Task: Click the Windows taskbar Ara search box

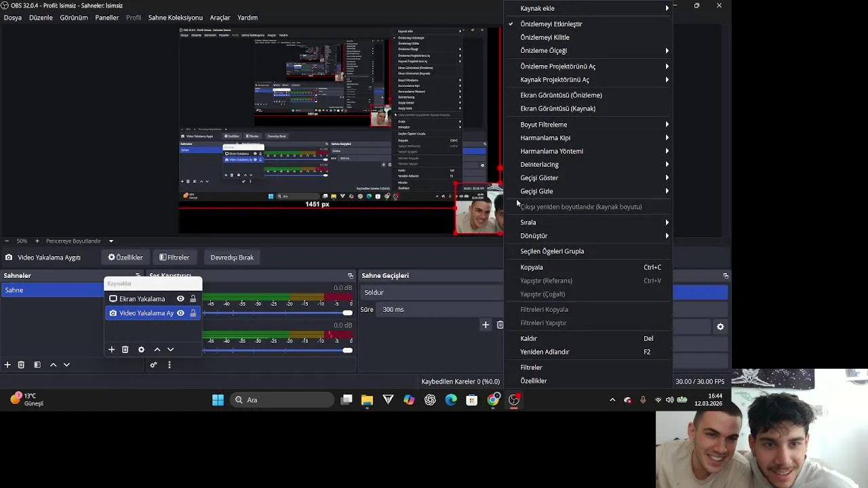Action: (282, 400)
